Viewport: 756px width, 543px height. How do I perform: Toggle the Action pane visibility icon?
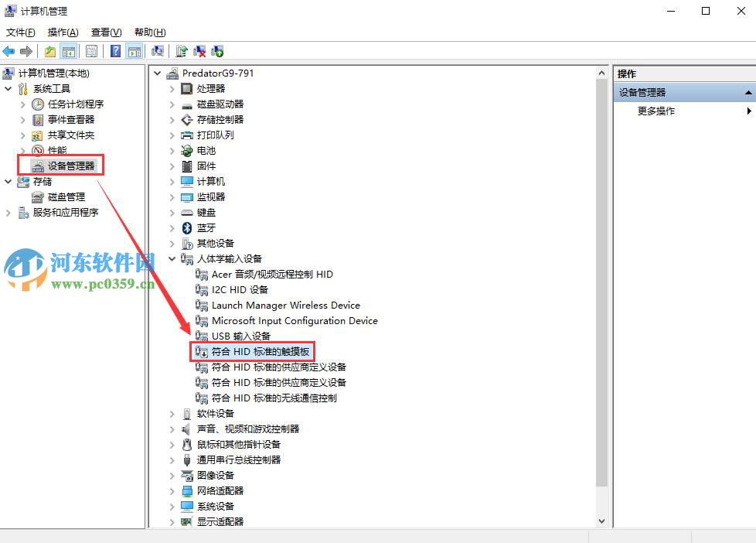coord(133,50)
